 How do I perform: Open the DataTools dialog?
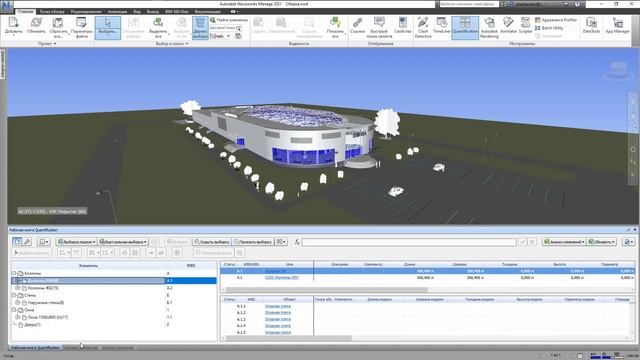point(591,25)
